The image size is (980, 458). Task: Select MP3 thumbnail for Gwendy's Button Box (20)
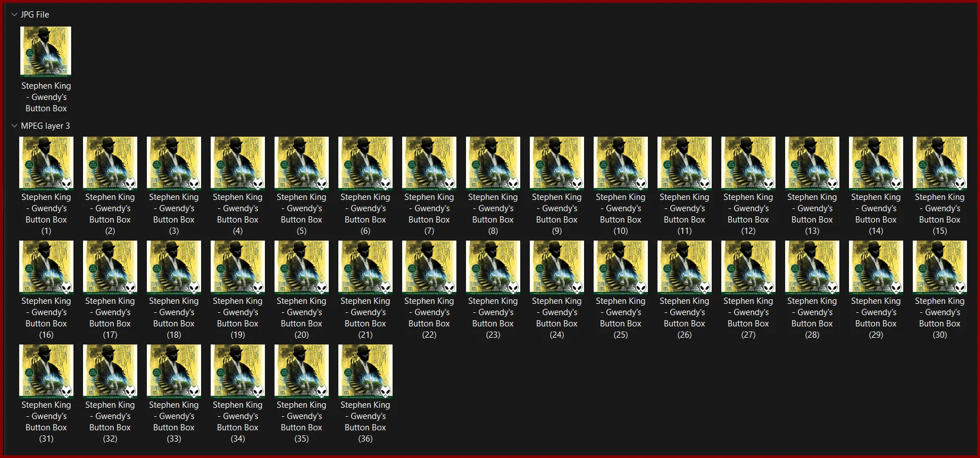click(302, 267)
